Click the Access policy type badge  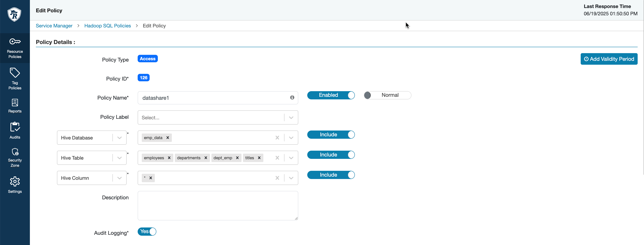[x=148, y=59]
